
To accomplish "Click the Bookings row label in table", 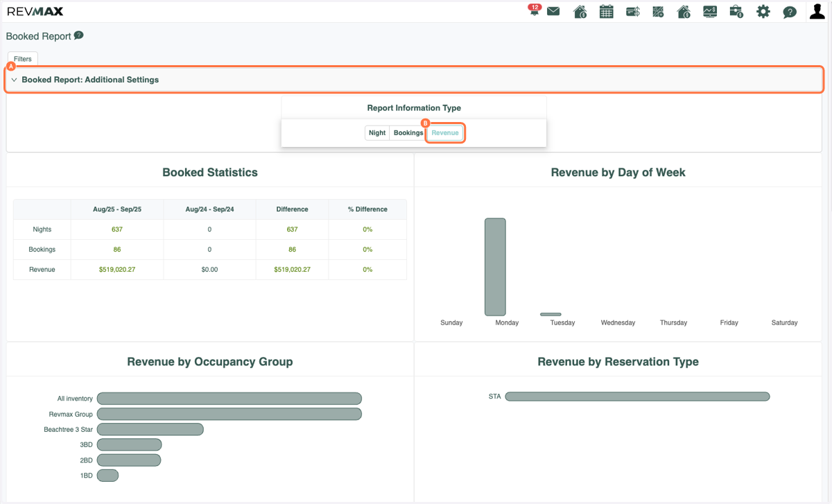I will coord(42,250).
